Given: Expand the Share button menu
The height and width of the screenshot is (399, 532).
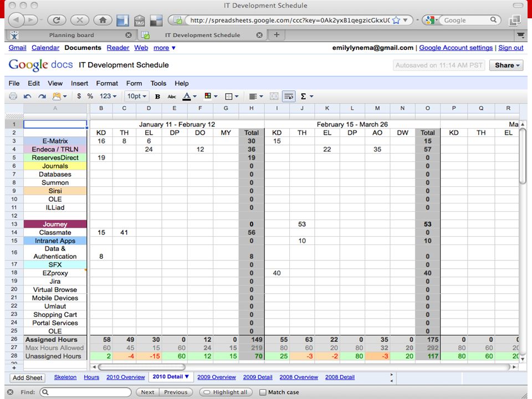Looking at the screenshot, I should pos(506,65).
